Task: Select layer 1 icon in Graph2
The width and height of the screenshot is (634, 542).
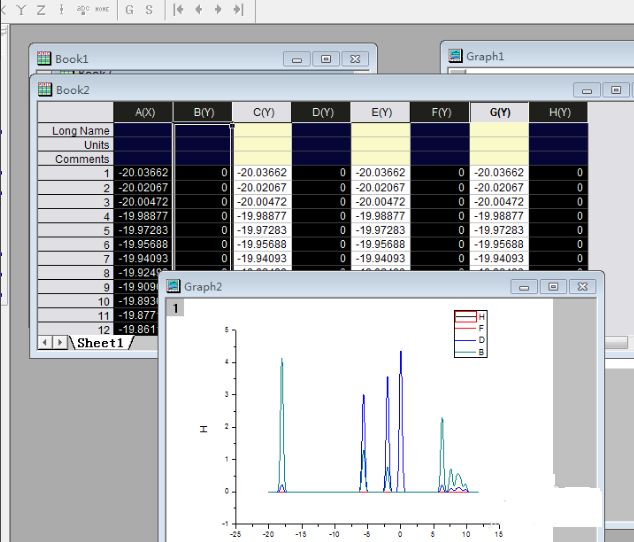Action: point(175,308)
